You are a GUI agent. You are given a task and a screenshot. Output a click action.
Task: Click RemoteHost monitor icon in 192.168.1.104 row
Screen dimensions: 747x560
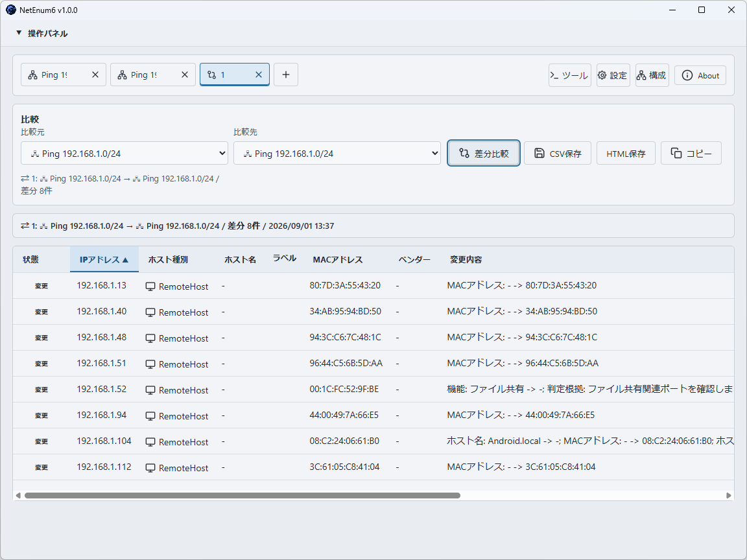click(150, 443)
